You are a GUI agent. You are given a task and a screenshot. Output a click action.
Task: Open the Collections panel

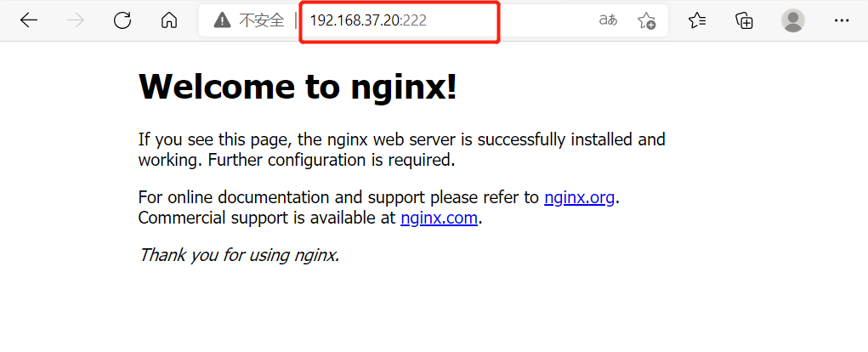pos(745,21)
